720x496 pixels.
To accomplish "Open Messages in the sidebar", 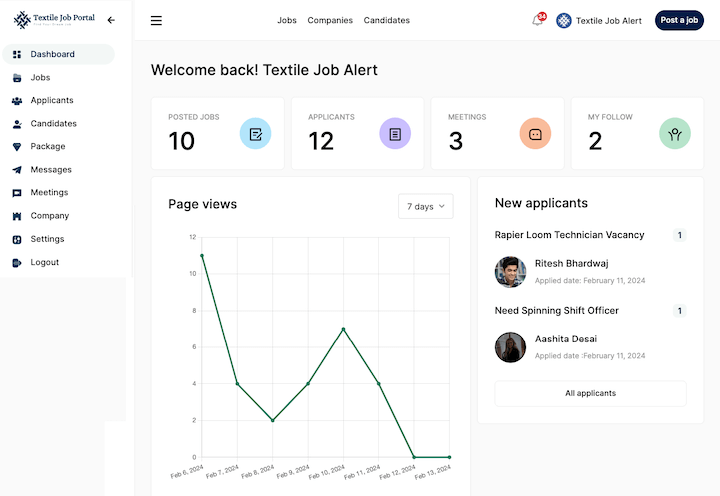I will coord(51,170).
